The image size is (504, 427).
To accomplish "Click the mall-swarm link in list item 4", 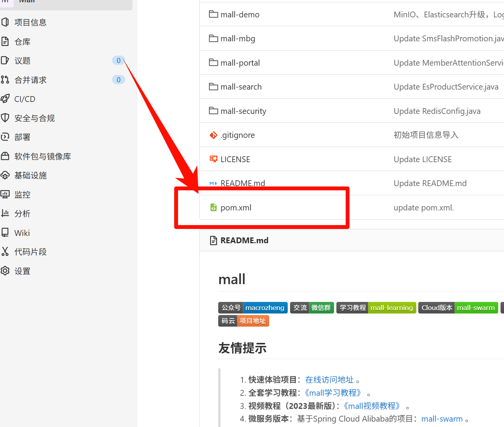I will [442, 419].
